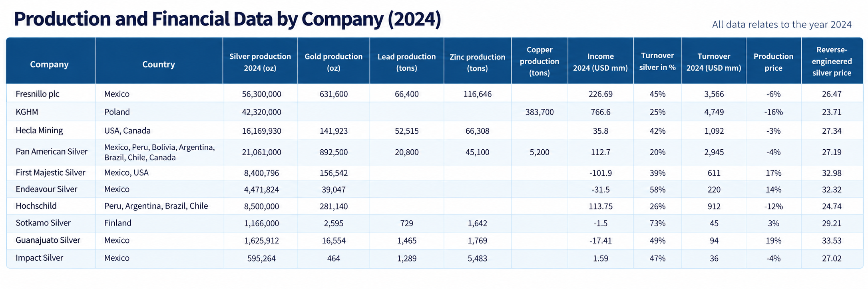Select silver production value 16,169,930
Image resolution: width=868 pixels, height=289 pixels.
[262, 131]
